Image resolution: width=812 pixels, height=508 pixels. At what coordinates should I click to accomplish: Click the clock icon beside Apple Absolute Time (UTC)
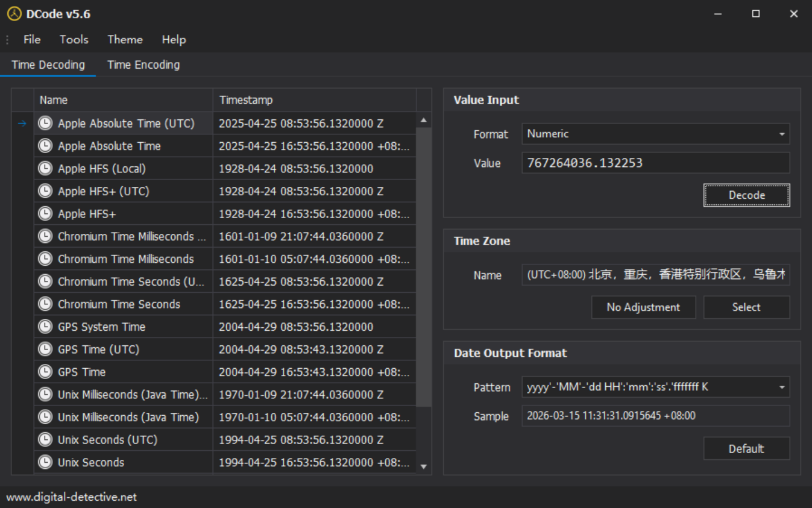tap(45, 124)
